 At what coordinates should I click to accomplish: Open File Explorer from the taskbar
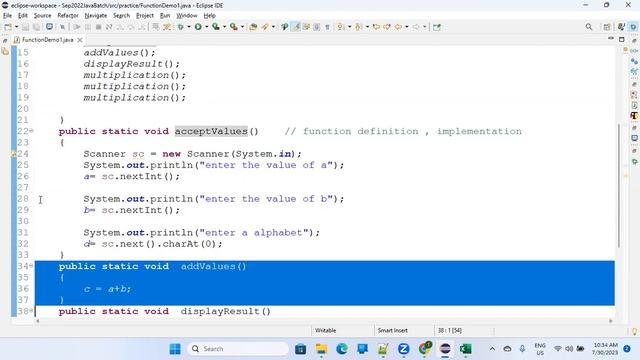(321, 349)
